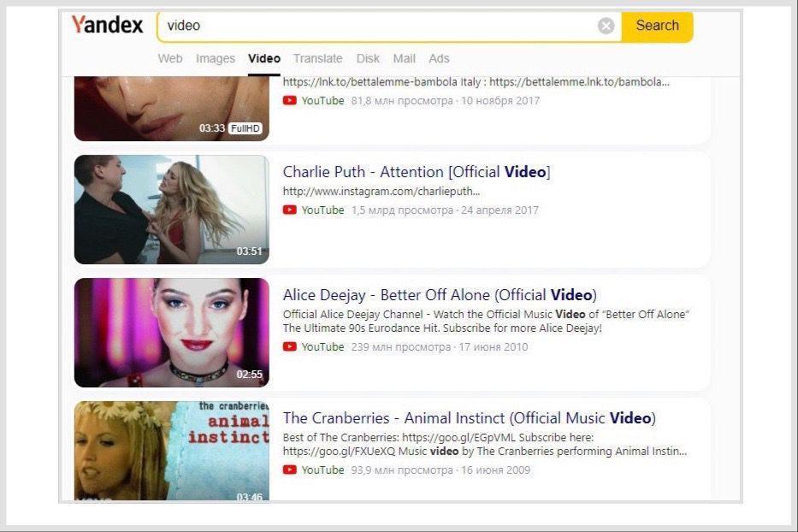Click the yellow Search button
The height and width of the screenshot is (532, 798).
pos(657,26)
